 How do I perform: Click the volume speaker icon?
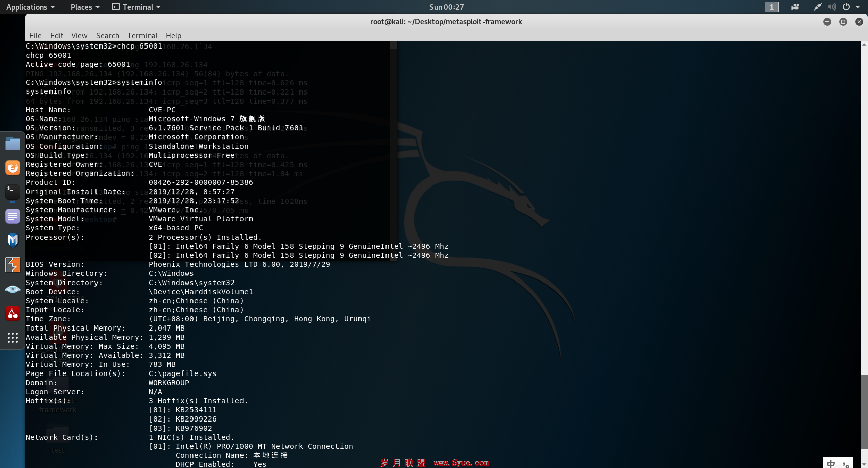tap(832, 7)
